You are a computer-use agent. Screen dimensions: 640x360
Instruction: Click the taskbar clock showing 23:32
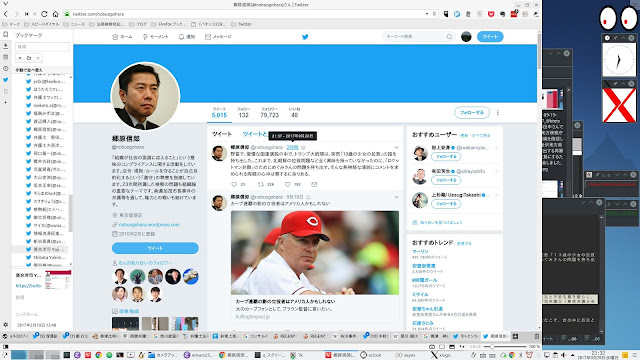click(598, 355)
